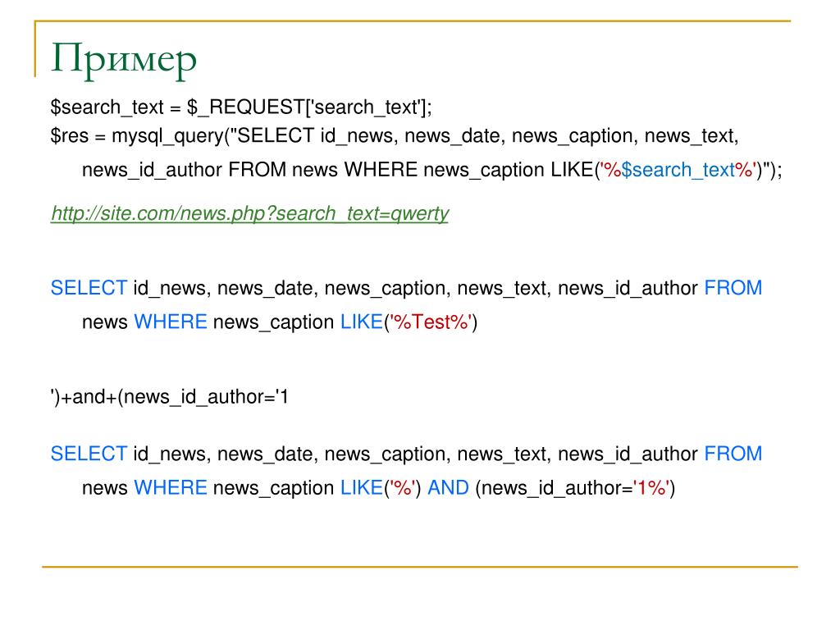The height and width of the screenshot is (630, 840).
Task: Click the blue AND keyword in last query
Action: click(448, 488)
